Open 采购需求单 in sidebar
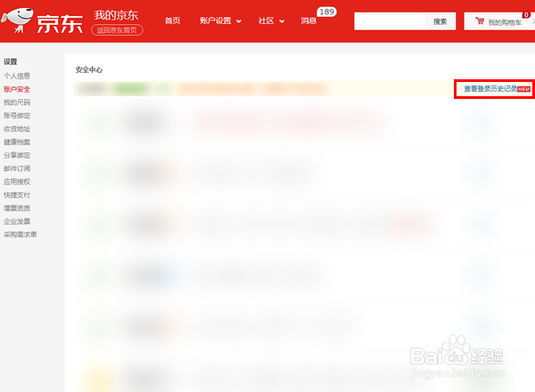The image size is (535, 392). tap(21, 234)
